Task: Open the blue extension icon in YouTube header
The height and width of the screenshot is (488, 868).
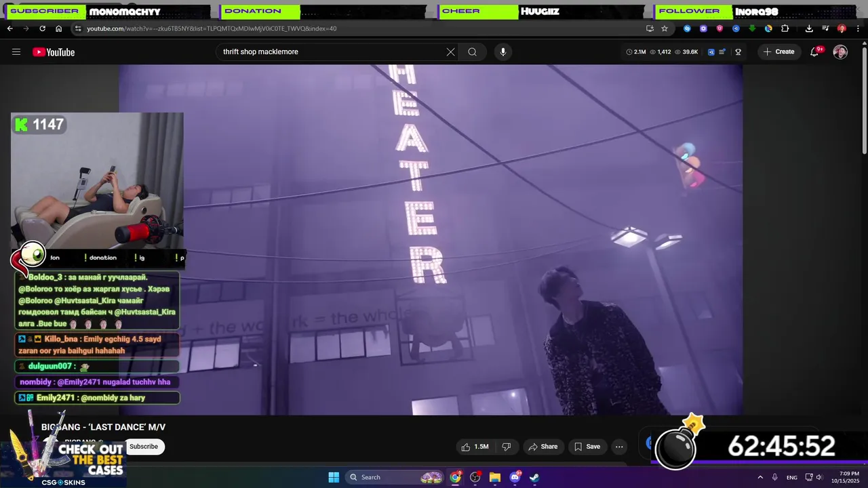Action: (711, 52)
